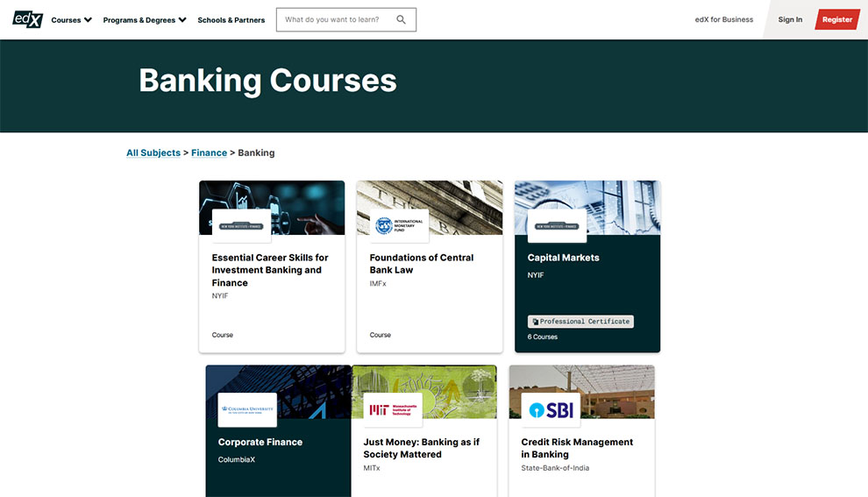Click the MITx provider label
868x497 pixels.
pos(372,468)
